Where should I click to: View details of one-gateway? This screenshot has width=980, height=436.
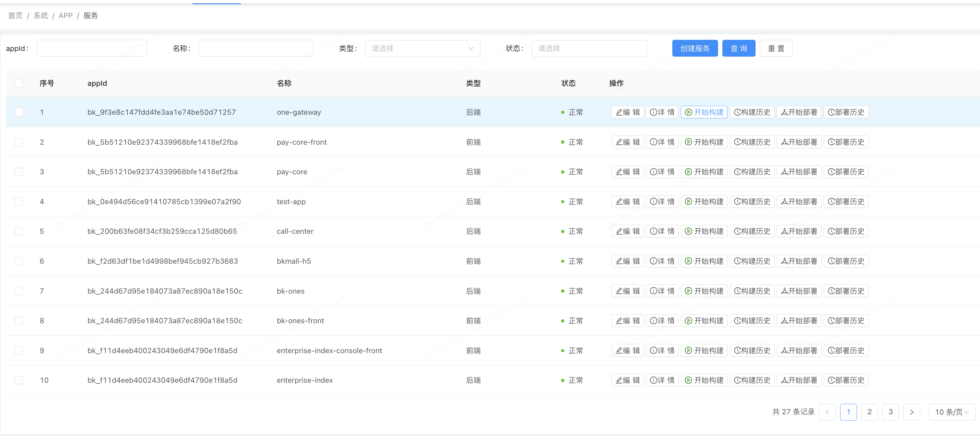(662, 112)
